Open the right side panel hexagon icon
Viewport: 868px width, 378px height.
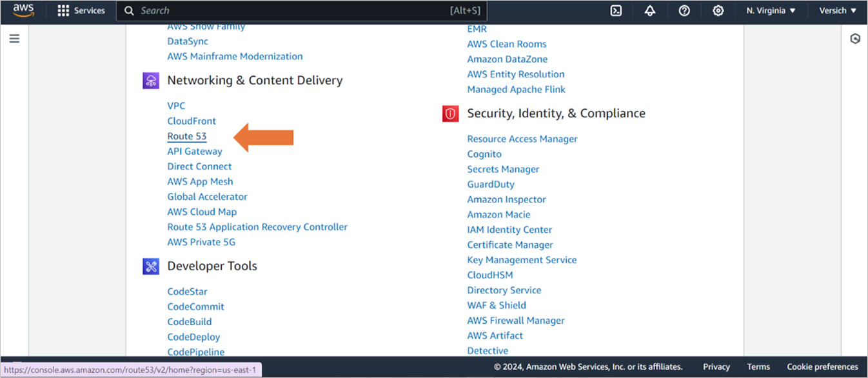pos(855,39)
